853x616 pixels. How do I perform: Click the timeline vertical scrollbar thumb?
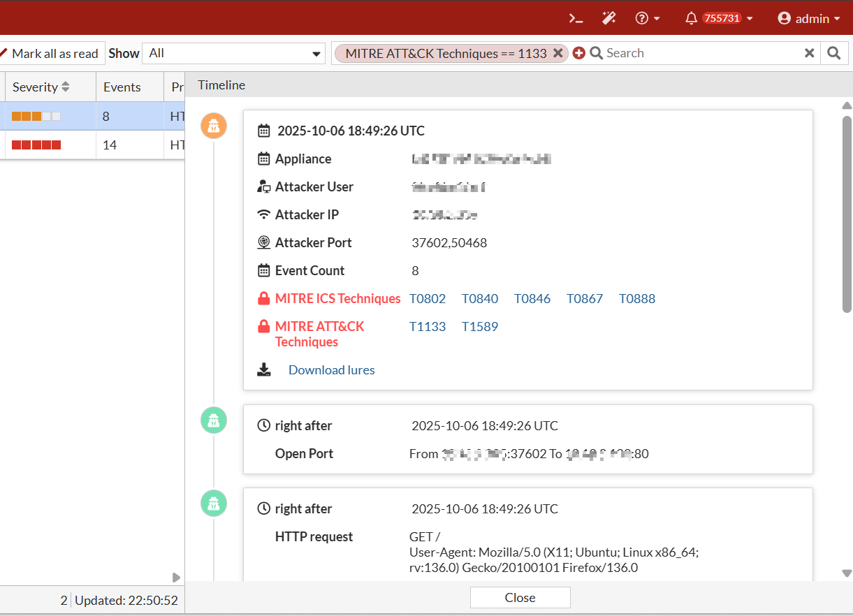tap(847, 214)
